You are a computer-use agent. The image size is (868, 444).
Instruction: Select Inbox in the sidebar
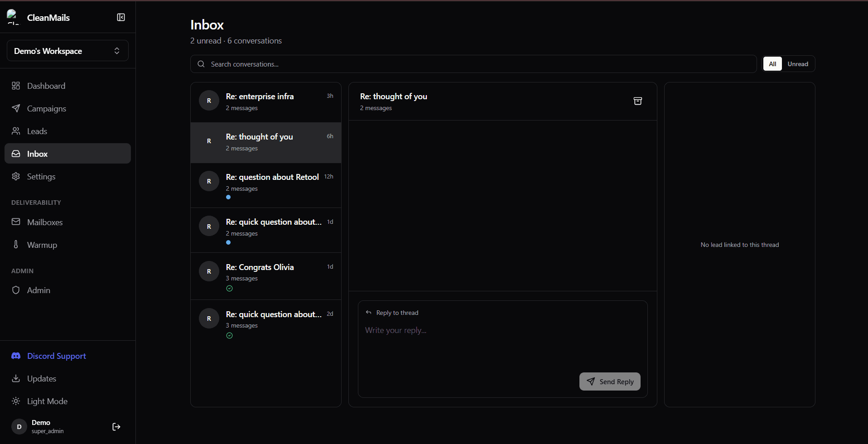(68, 154)
